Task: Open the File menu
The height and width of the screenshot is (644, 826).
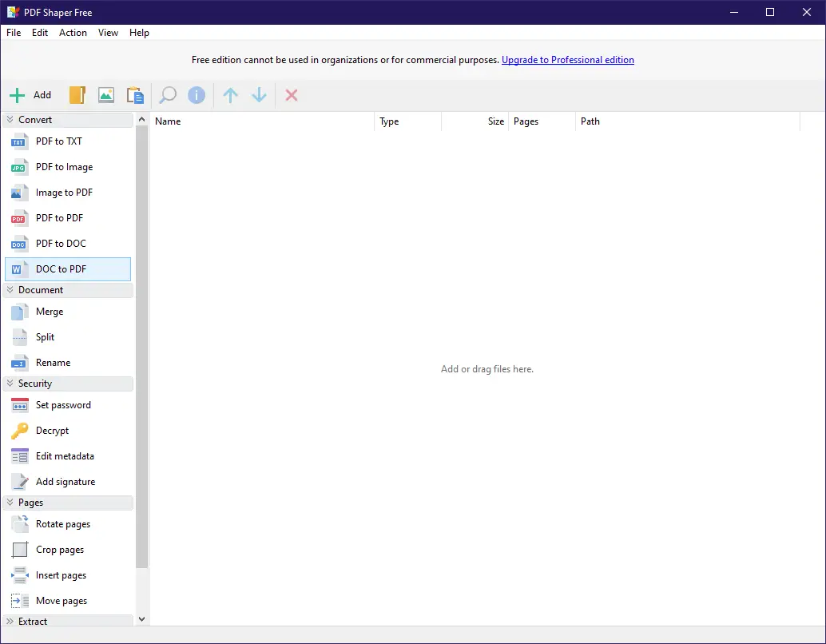Action: click(14, 33)
